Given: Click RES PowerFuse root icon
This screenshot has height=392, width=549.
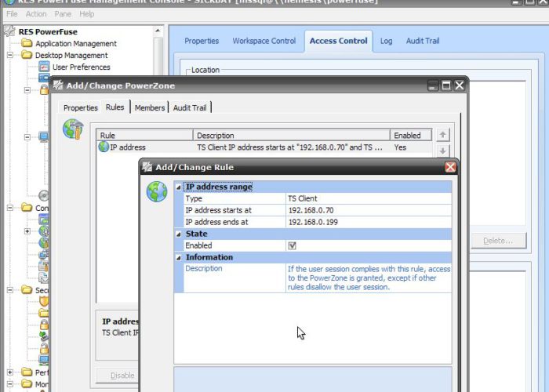Looking at the screenshot, I should 9,31.
